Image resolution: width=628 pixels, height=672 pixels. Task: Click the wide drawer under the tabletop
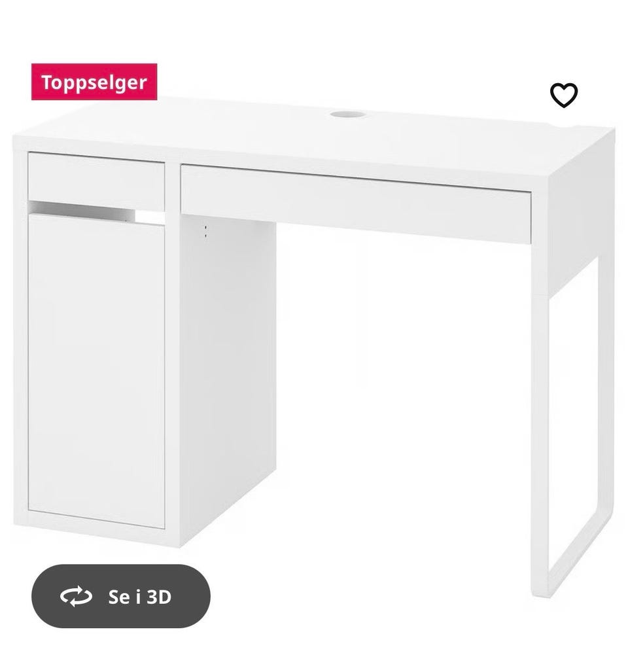point(356,204)
